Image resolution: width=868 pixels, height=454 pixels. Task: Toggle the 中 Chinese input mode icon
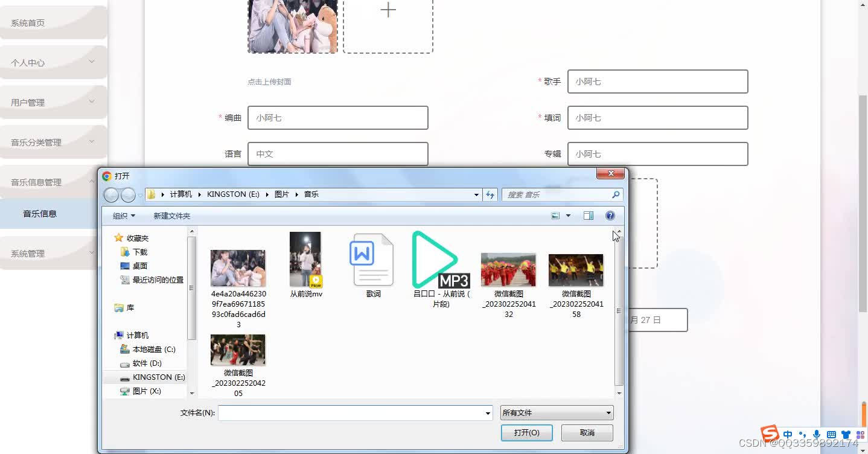pyautogui.click(x=788, y=435)
